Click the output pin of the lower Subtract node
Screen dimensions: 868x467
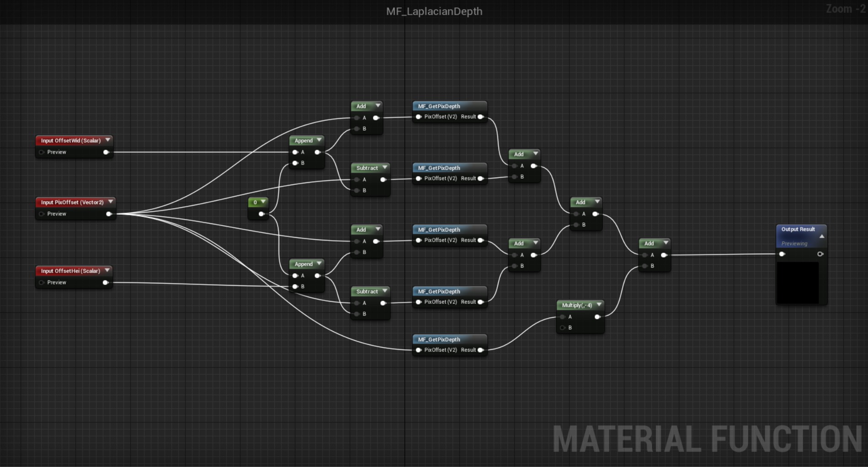[383, 303]
